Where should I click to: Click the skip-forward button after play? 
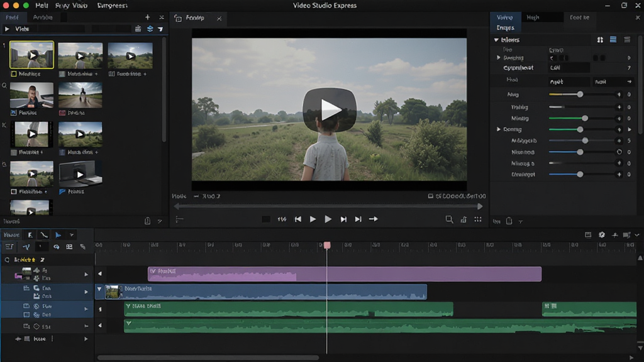click(x=343, y=219)
